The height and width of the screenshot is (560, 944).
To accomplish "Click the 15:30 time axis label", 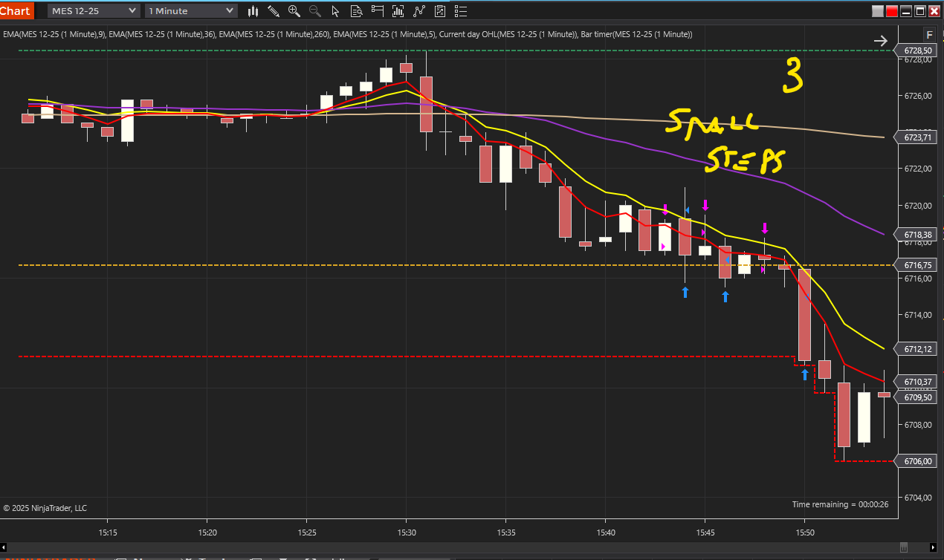I will 406,533.
